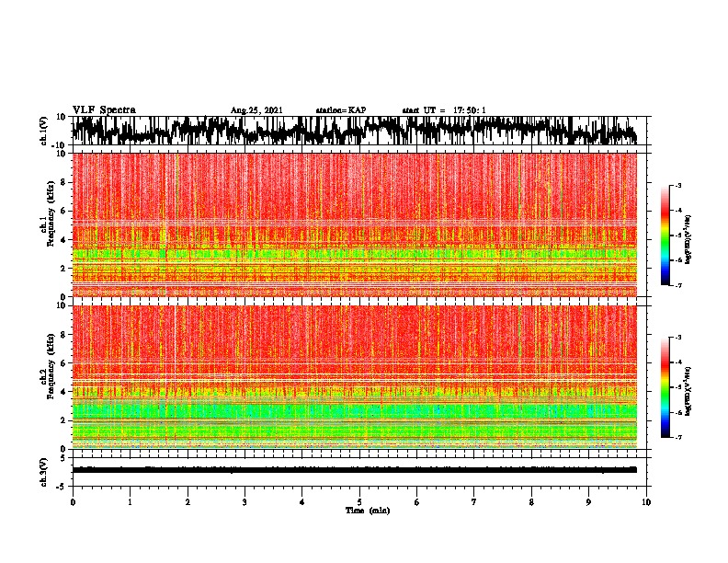Click the "start UT = 17:50: 1" label
The height and width of the screenshot is (563, 728).
point(444,110)
